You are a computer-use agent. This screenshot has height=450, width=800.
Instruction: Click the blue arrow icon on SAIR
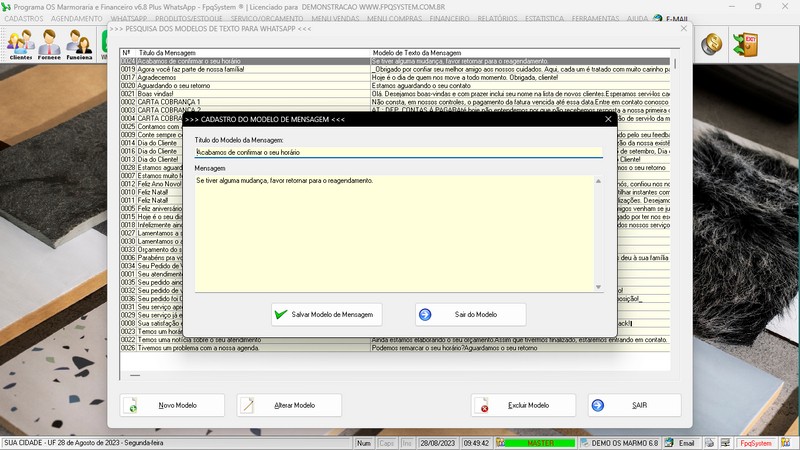coord(598,405)
